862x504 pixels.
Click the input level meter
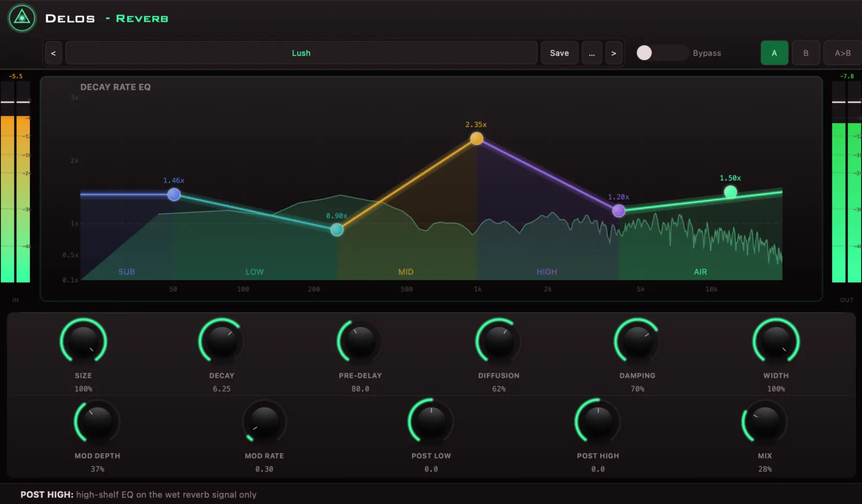click(15, 182)
